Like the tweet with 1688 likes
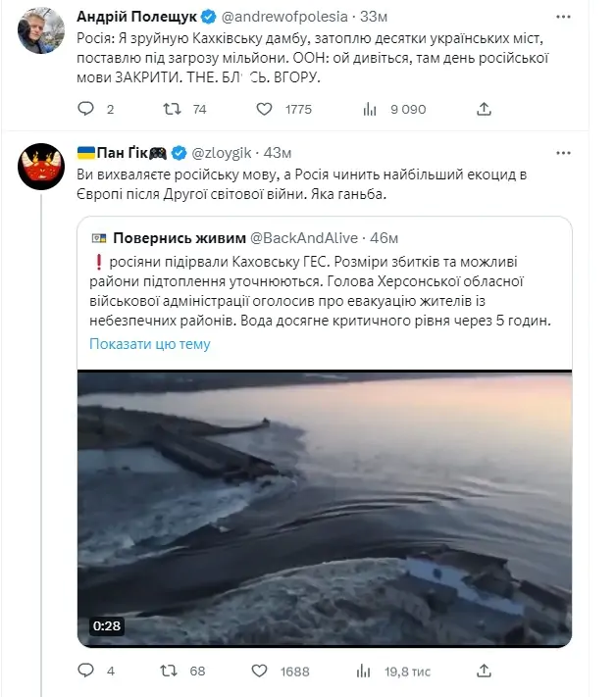The height and width of the screenshot is (697, 616). point(263,672)
